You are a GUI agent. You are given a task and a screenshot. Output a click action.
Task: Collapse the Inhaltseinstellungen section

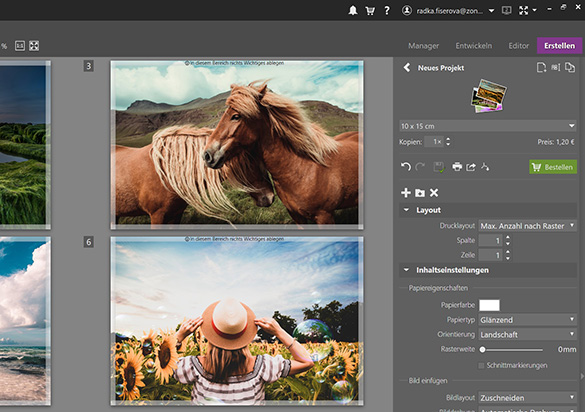[406, 270]
